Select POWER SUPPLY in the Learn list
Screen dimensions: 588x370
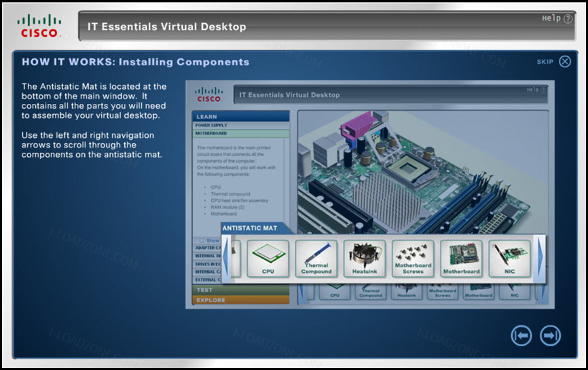241,125
